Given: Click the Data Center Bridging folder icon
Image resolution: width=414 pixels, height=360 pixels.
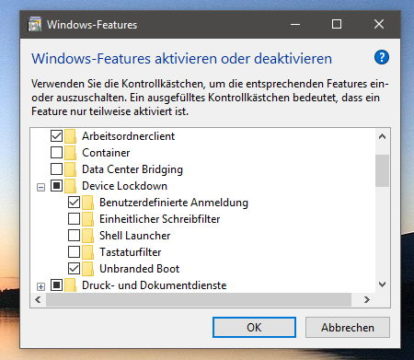Looking at the screenshot, I should [70, 169].
